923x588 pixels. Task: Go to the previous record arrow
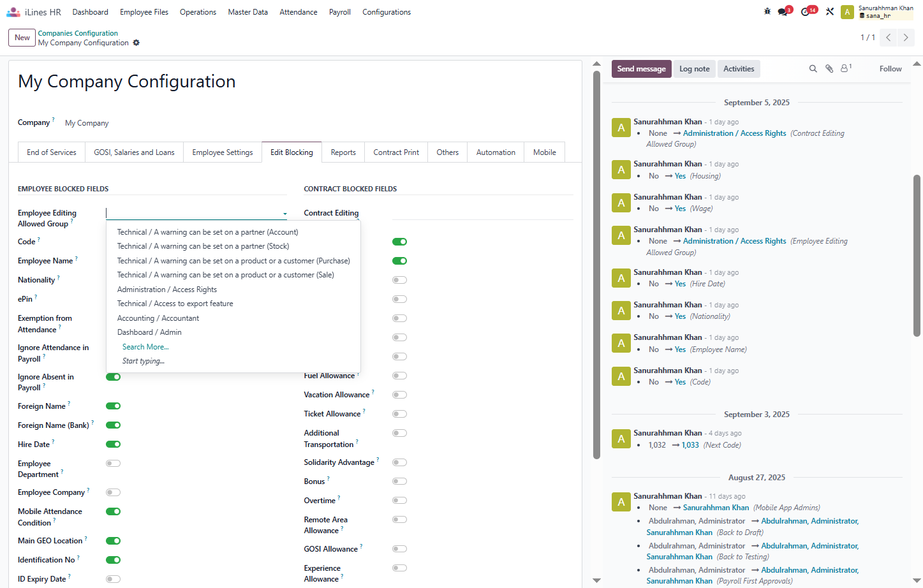[888, 38]
